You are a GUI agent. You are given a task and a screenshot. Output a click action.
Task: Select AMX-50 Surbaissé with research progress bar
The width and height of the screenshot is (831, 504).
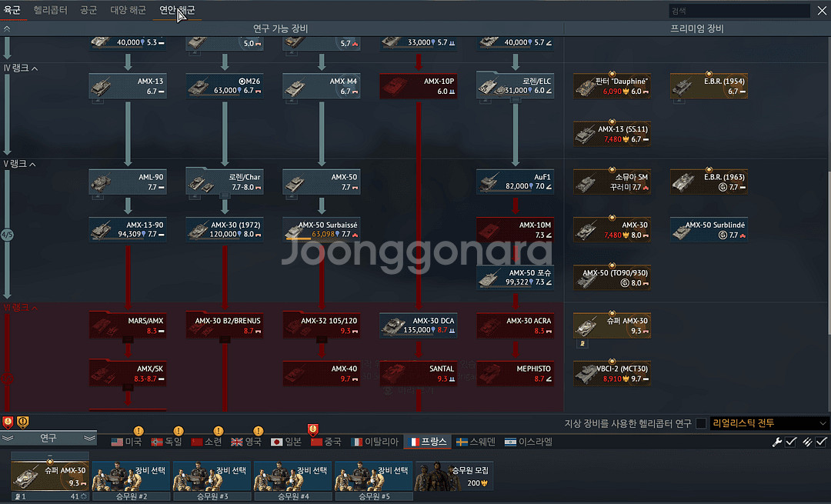pyautogui.click(x=321, y=230)
